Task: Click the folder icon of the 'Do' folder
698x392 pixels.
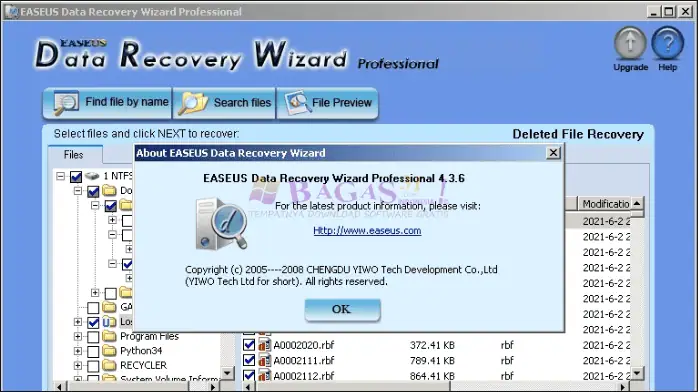Action: [109, 191]
